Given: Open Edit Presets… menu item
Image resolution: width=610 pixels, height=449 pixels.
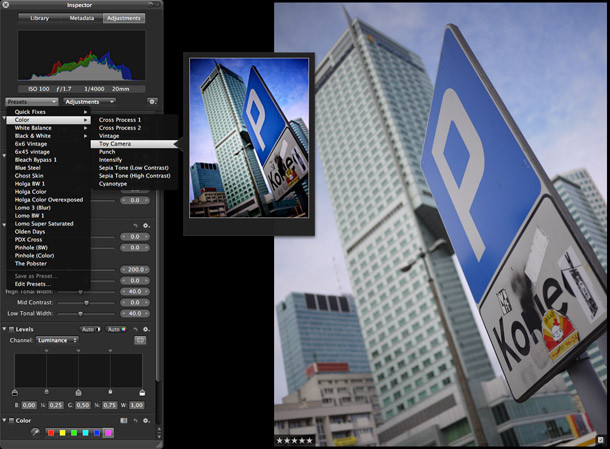Looking at the screenshot, I should pos(49,284).
